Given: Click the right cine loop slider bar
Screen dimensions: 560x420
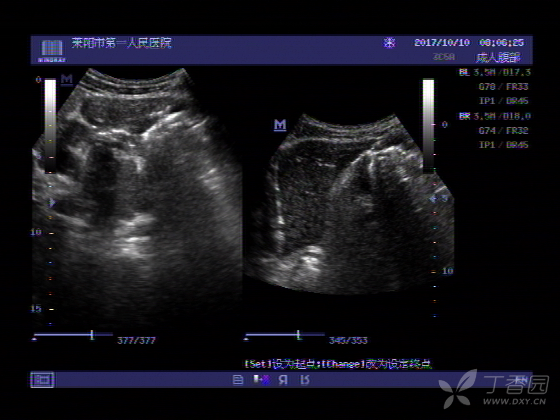Looking at the screenshot, I should pyautogui.click(x=285, y=335).
